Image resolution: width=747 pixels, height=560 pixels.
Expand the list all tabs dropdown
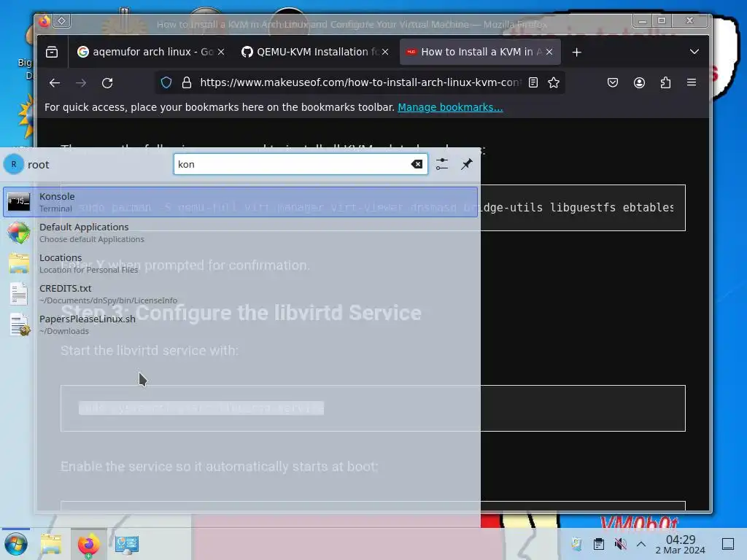694,52
